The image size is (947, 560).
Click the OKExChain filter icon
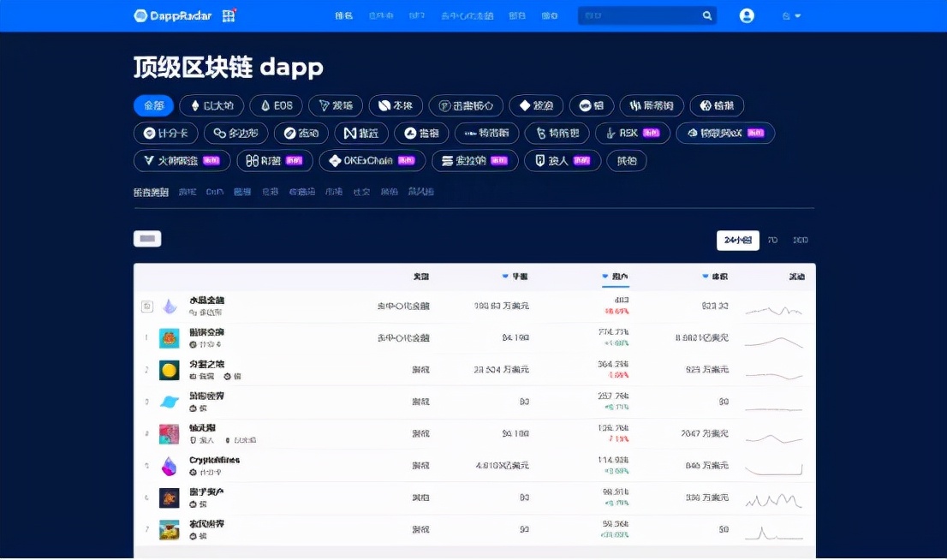coord(337,160)
